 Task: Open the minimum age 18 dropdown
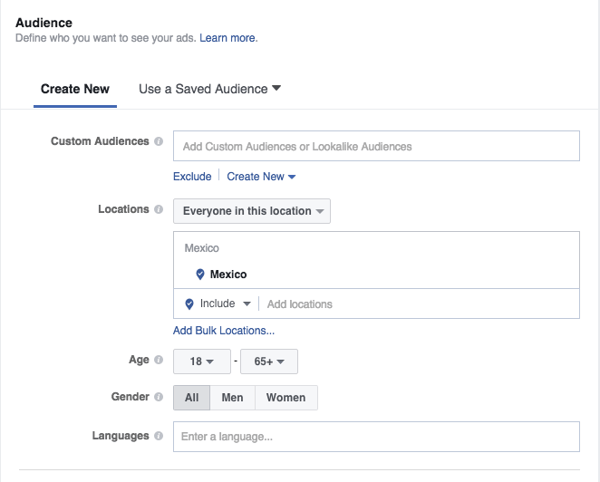(202, 361)
